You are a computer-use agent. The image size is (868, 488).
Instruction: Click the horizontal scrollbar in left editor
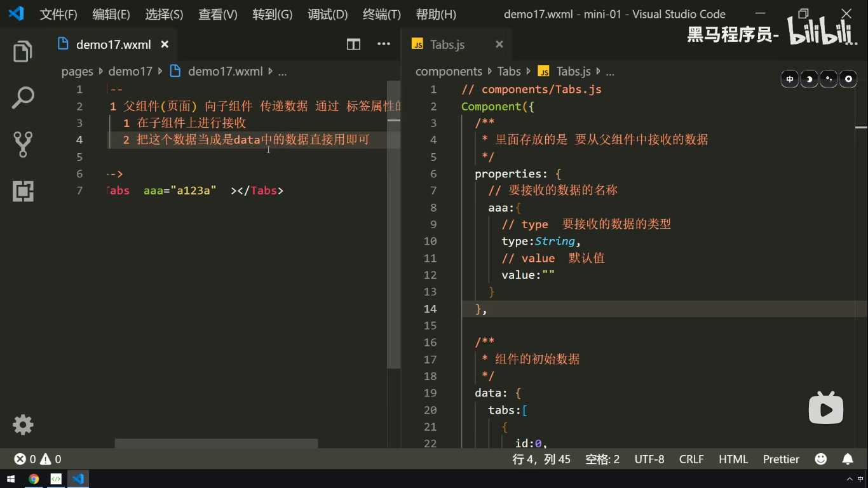click(x=216, y=444)
